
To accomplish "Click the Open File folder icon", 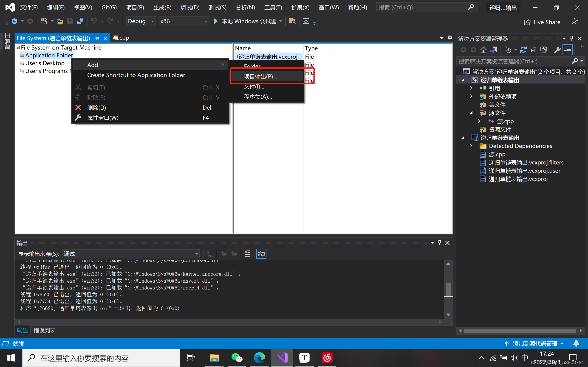I will point(59,21).
